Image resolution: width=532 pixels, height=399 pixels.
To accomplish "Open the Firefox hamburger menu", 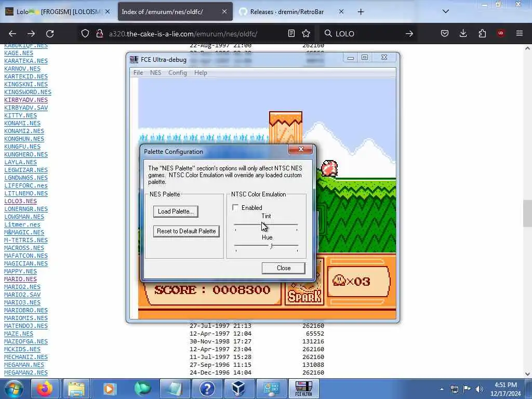I will (520, 33).
